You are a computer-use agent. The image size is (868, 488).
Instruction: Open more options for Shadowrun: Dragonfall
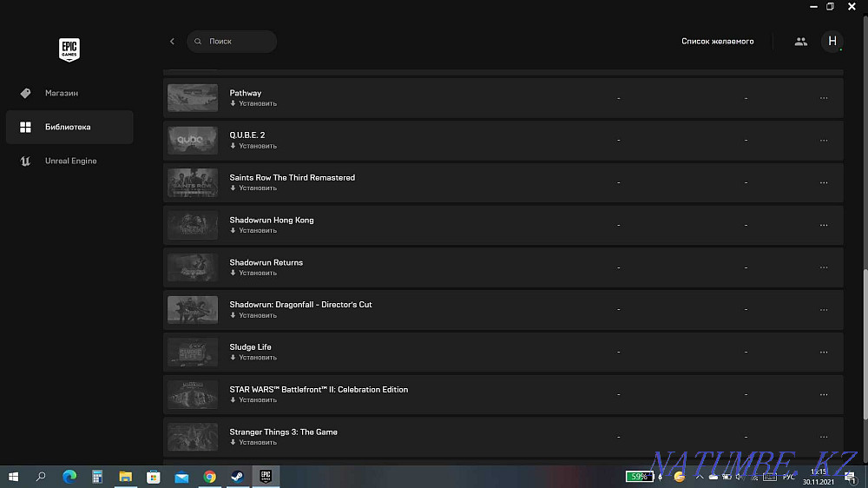[x=824, y=310]
